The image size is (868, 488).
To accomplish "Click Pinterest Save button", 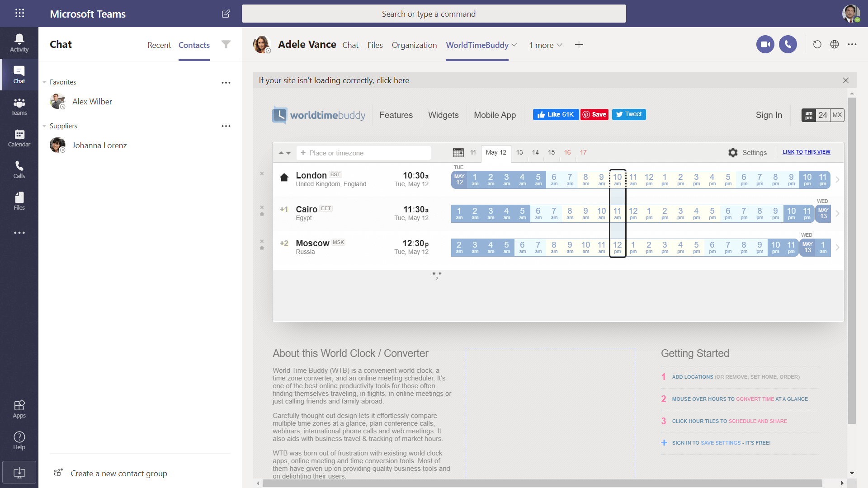I will tap(594, 115).
